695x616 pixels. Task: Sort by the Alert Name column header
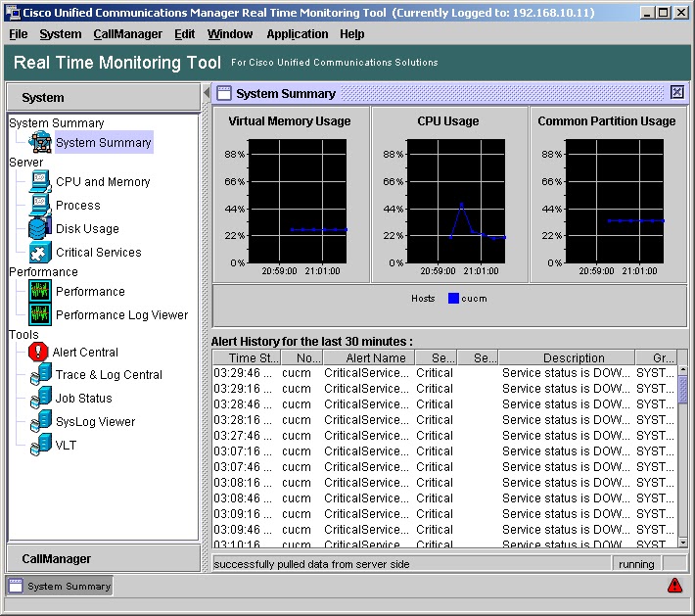369,357
